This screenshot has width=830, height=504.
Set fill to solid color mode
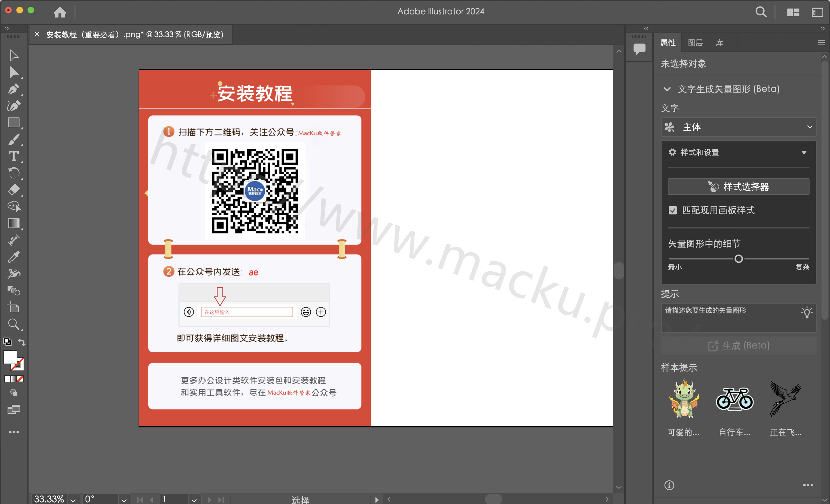(7, 379)
